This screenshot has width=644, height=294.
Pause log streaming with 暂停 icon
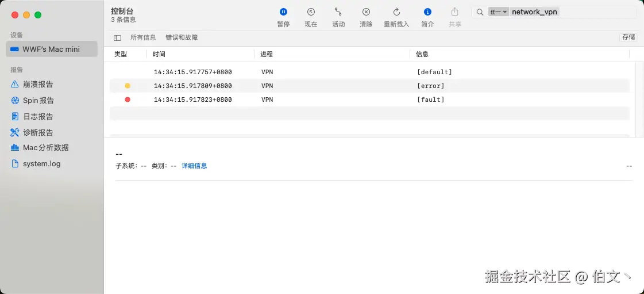coord(283,12)
